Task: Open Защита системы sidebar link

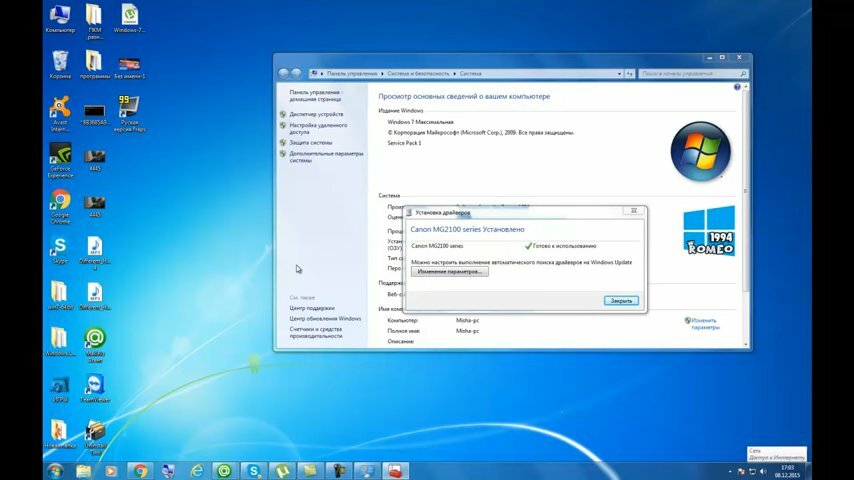Action: point(310,142)
